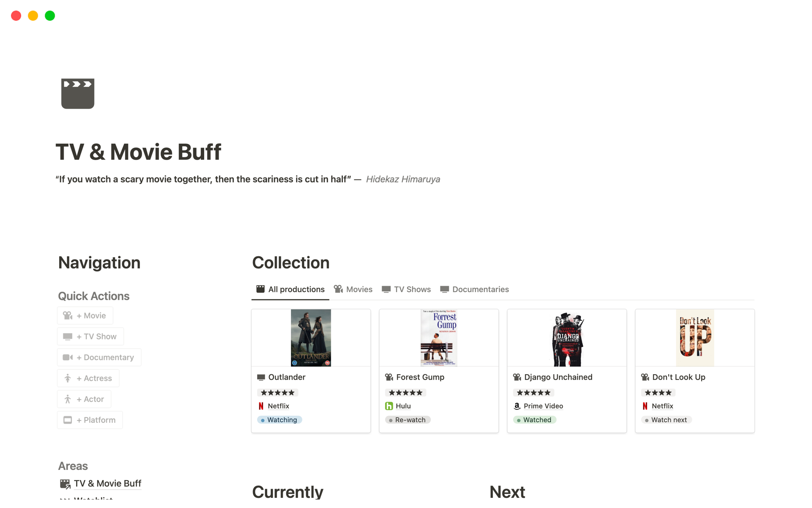Click the clapperboard icon at top
This screenshot has width=812, height=508.
coord(78,93)
